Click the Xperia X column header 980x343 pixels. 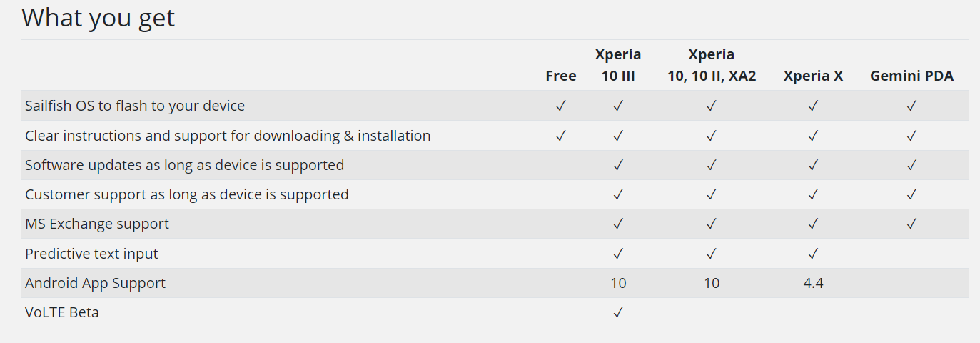(813, 76)
